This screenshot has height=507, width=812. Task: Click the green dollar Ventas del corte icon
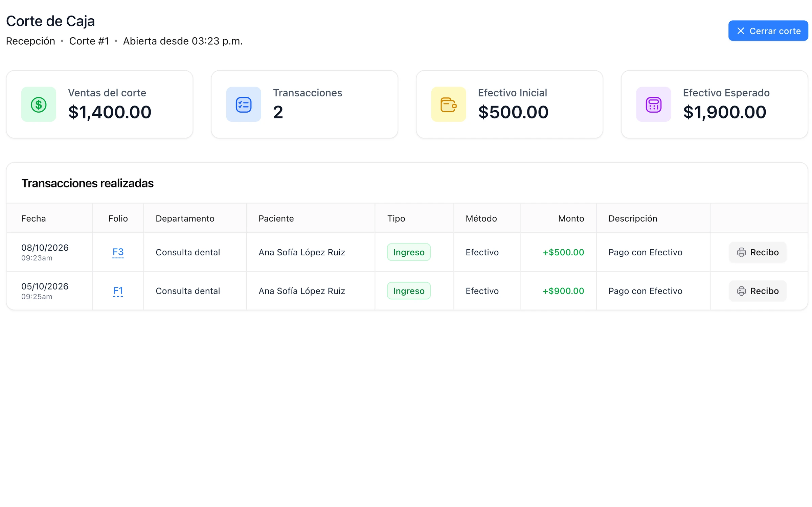tap(39, 105)
